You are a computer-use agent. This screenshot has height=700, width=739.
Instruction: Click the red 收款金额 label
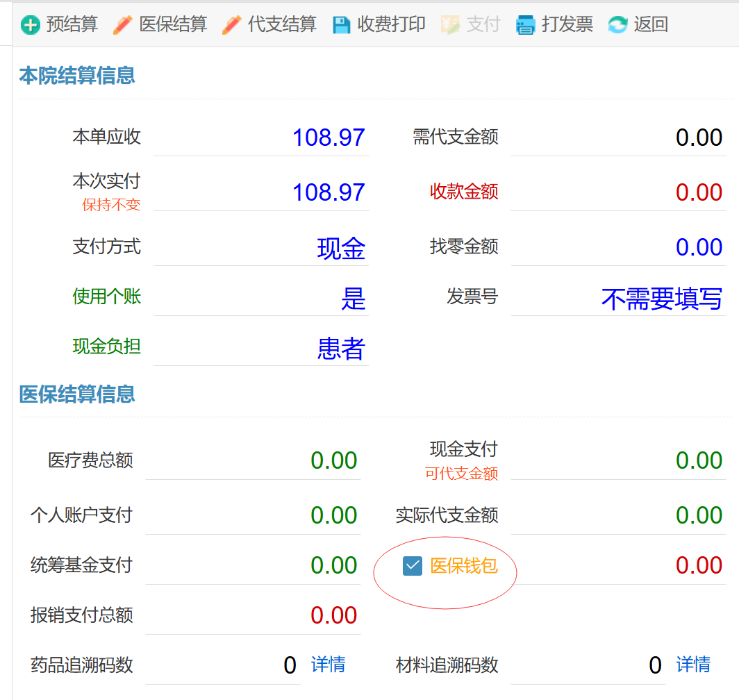[464, 192]
